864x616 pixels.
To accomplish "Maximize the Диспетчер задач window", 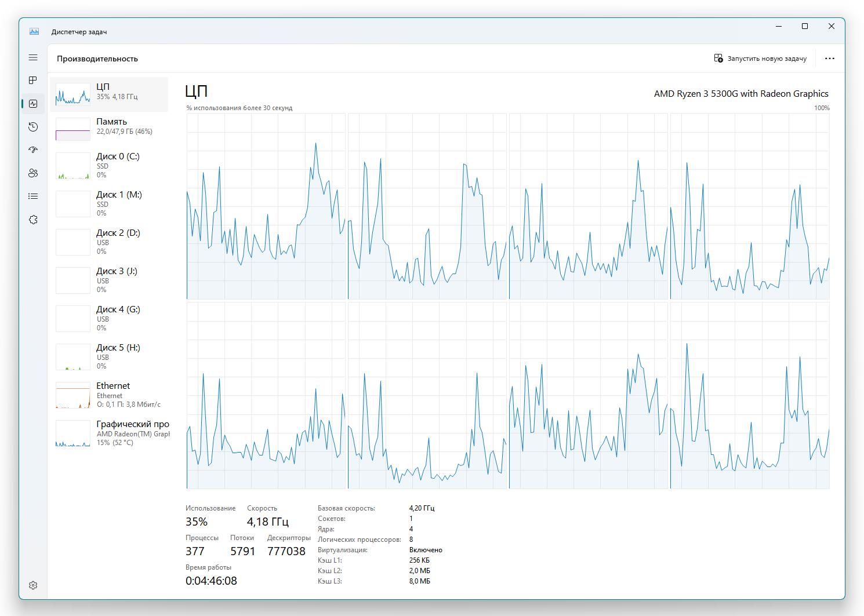I will 805,27.
